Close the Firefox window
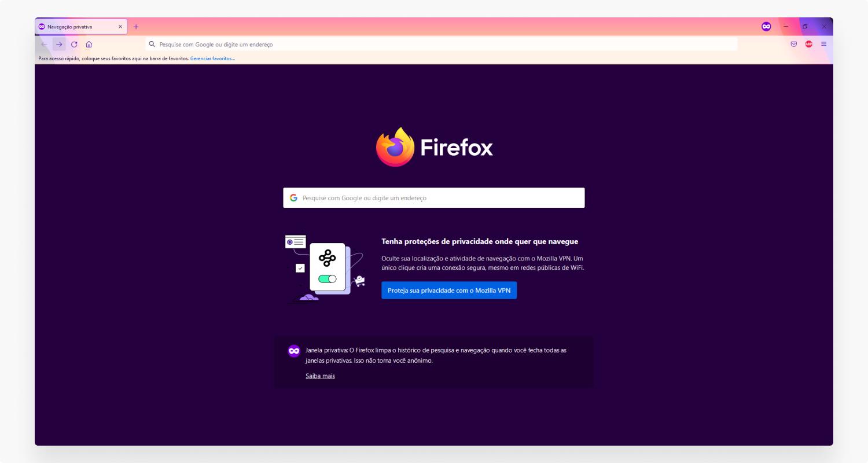This screenshot has height=463, width=868. pyautogui.click(x=824, y=27)
